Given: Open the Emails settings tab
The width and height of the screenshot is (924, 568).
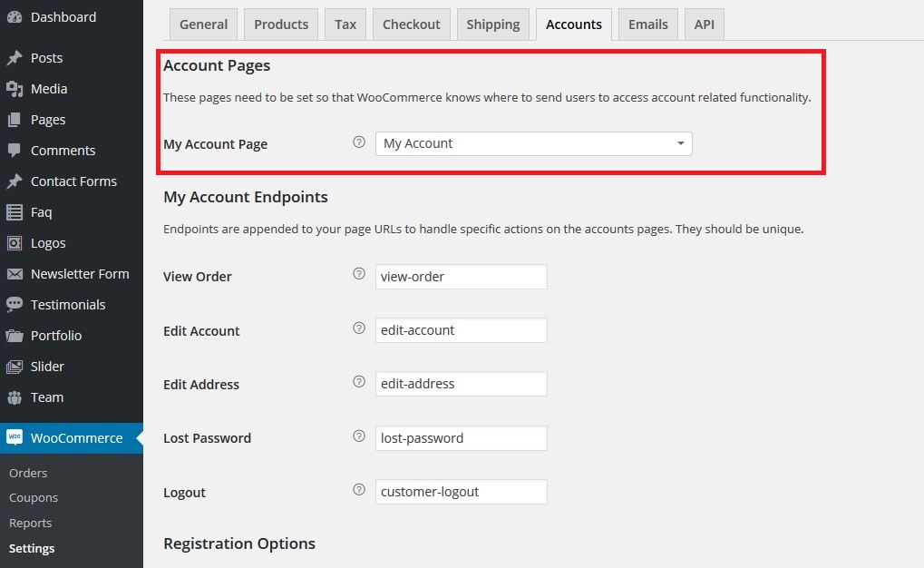Looking at the screenshot, I should pos(648,24).
